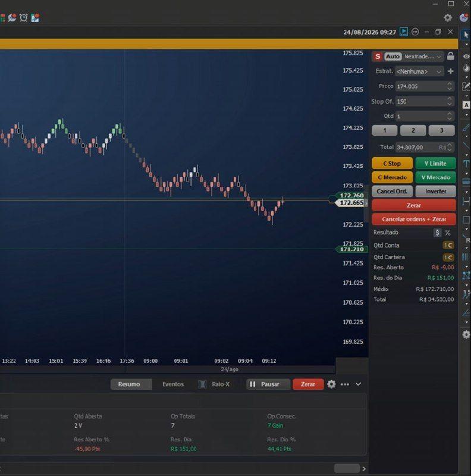Image resolution: width=471 pixels, height=476 pixels.
Task: Expand the chevron next to bottom ellipsis
Action: point(359,384)
